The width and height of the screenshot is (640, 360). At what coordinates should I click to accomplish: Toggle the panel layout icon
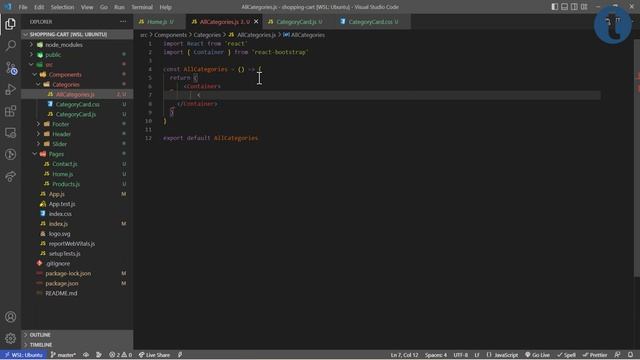(x=564, y=7)
